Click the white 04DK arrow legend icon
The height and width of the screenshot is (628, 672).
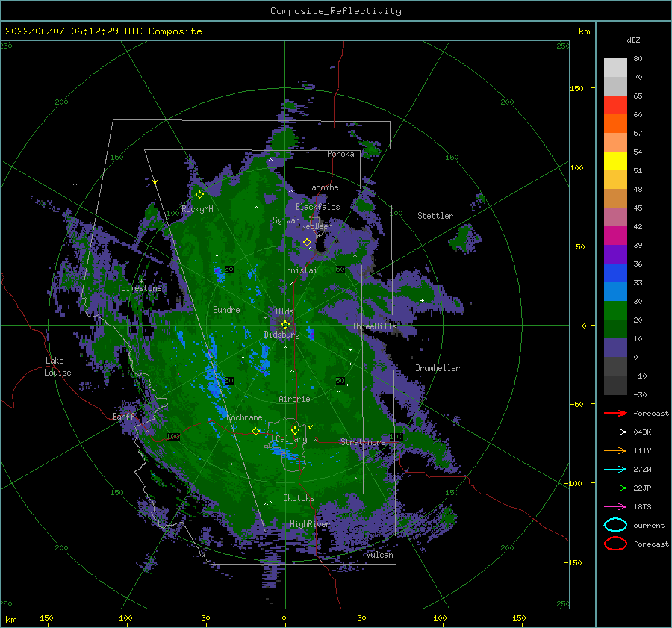pos(615,432)
